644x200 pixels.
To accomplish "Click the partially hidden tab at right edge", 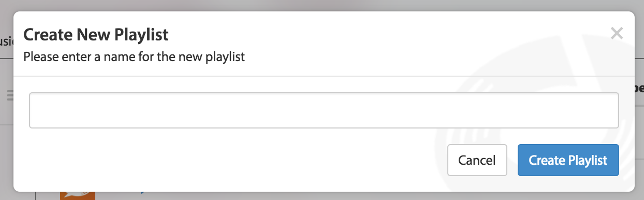I will coord(639,88).
